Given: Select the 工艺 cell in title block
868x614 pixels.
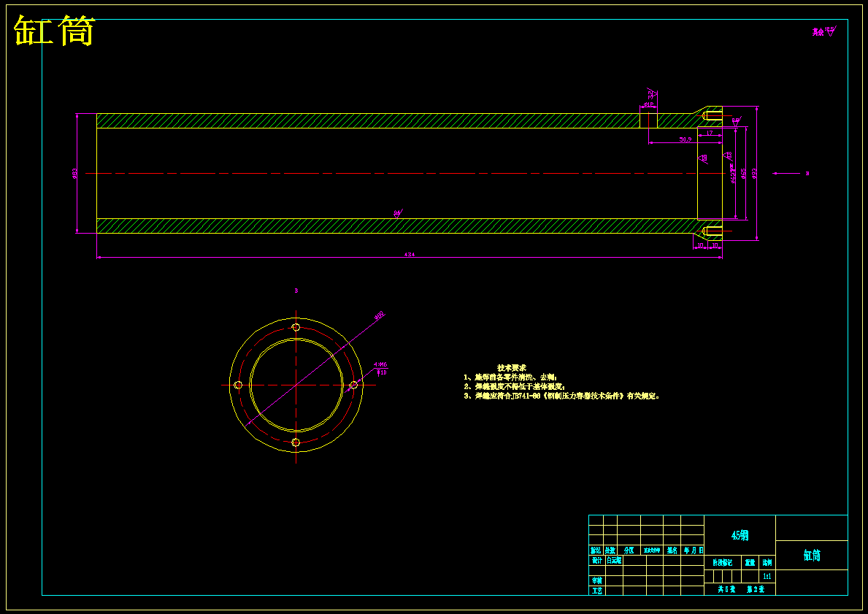Looking at the screenshot, I should [596, 591].
